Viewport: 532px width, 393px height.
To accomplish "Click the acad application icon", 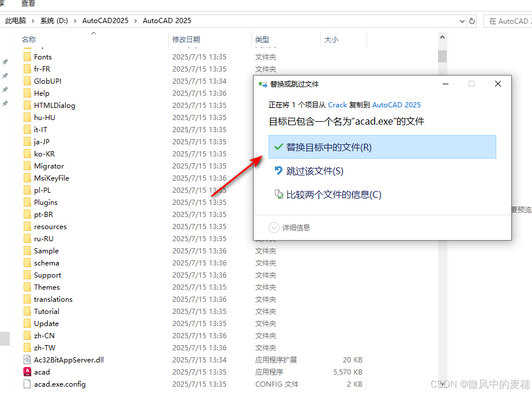I will point(27,372).
